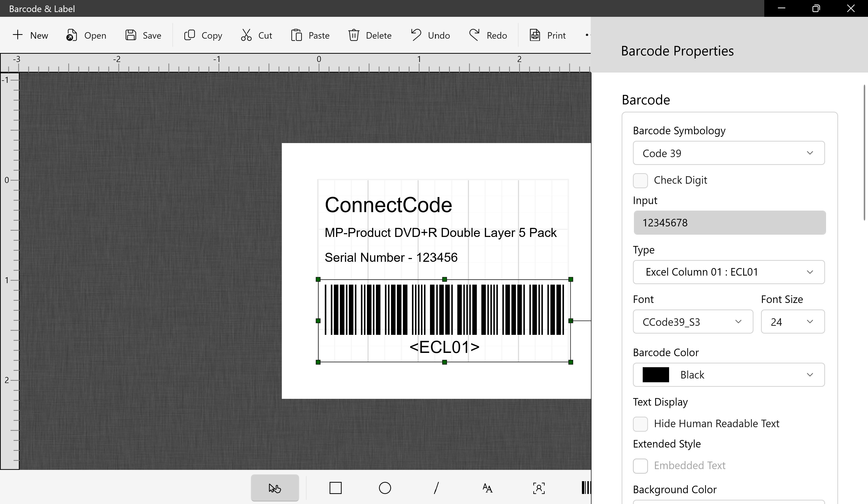Activate the pointer selection tool
Viewport: 868px width, 504px height.
275,488
